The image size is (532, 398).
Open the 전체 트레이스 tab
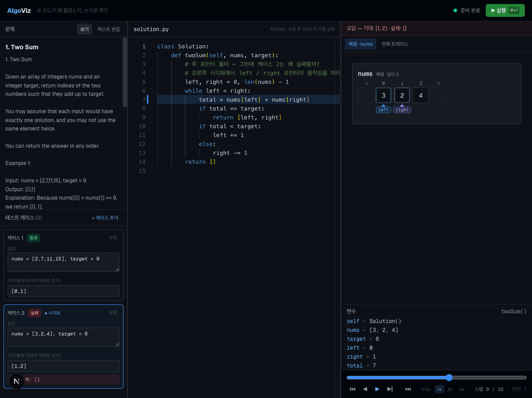pyautogui.click(x=395, y=44)
